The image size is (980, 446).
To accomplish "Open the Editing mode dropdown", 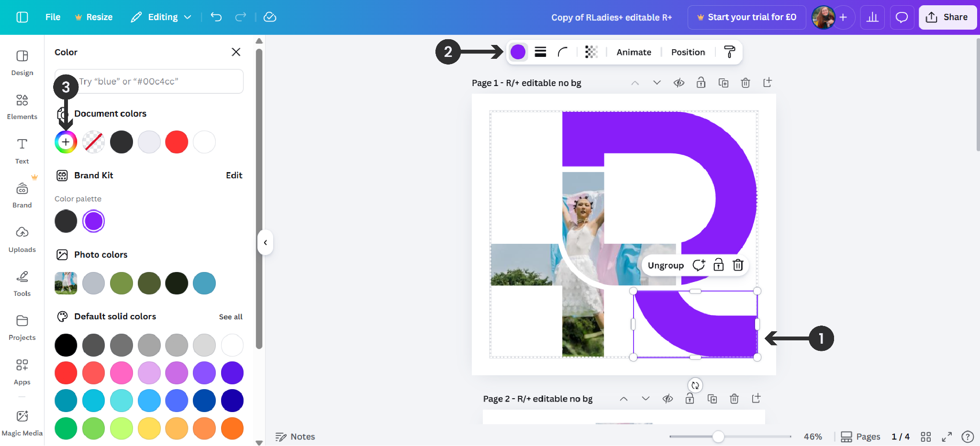I will [161, 17].
